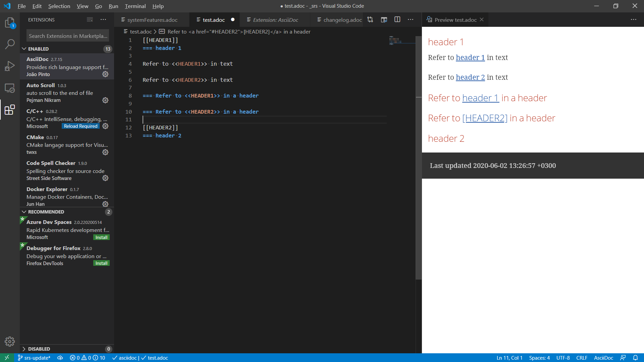Open the AsciiDoc extension manage gear
Screen dimensions: 644x362
pos(105,74)
